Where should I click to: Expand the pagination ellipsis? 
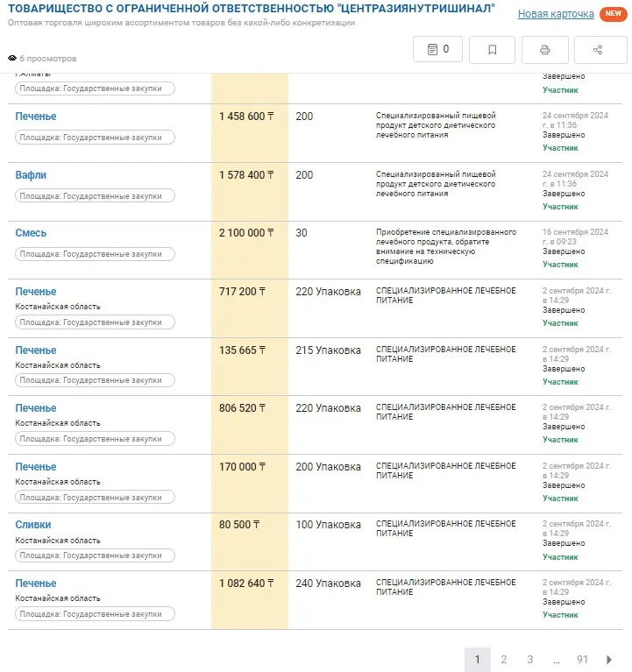pos(556,660)
